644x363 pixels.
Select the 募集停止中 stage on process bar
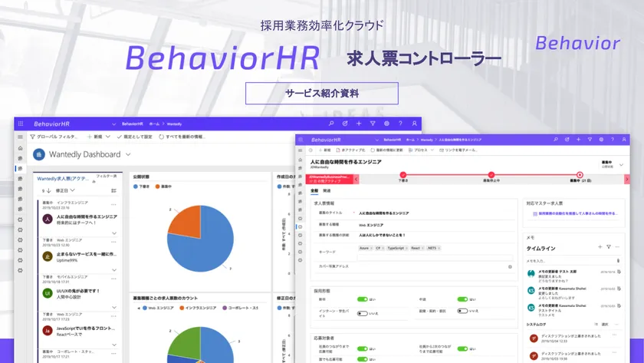pos(491,176)
